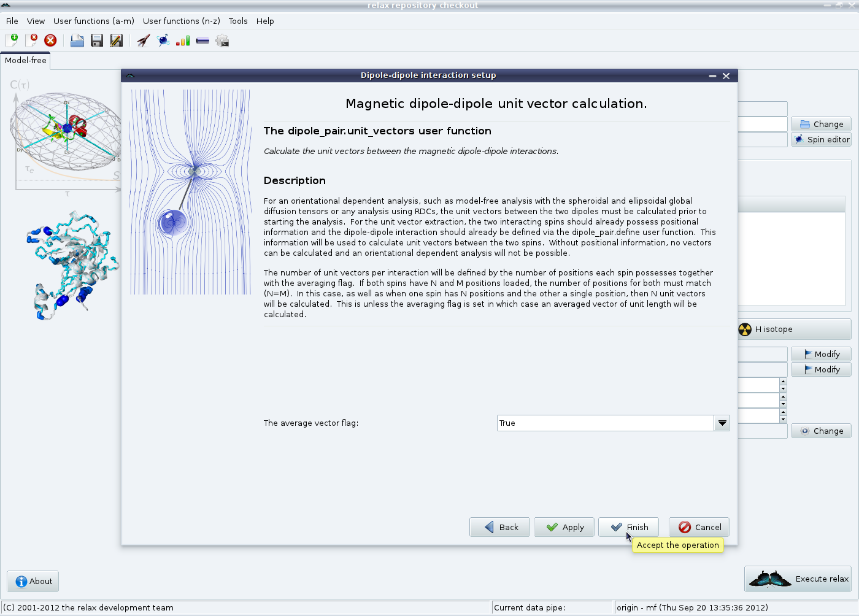Open the relax prompt gear icon
The width and height of the screenshot is (859, 616).
[x=222, y=40]
